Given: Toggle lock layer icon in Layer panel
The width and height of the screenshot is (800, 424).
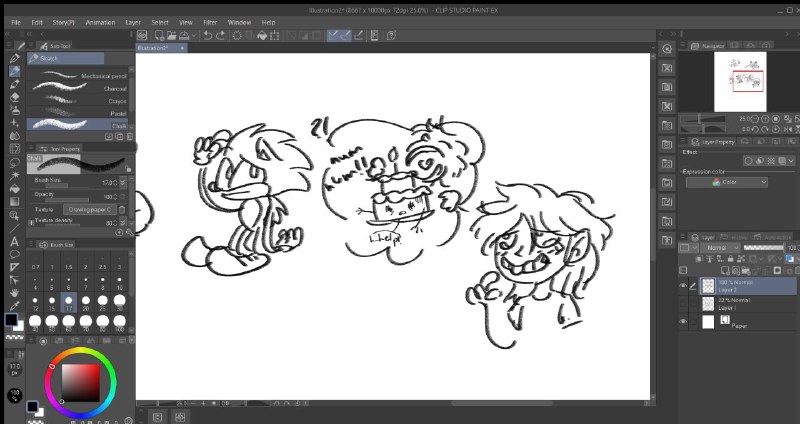Looking at the screenshot, I should (x=730, y=259).
